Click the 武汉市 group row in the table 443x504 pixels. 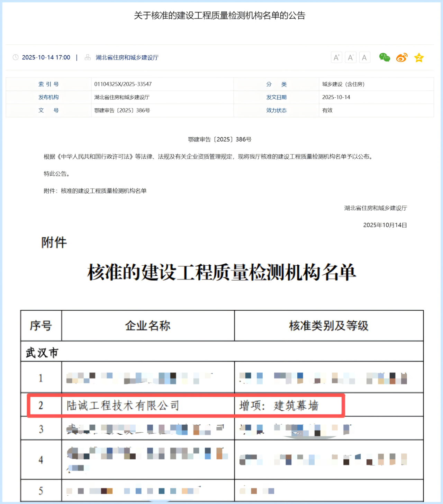(x=42, y=353)
